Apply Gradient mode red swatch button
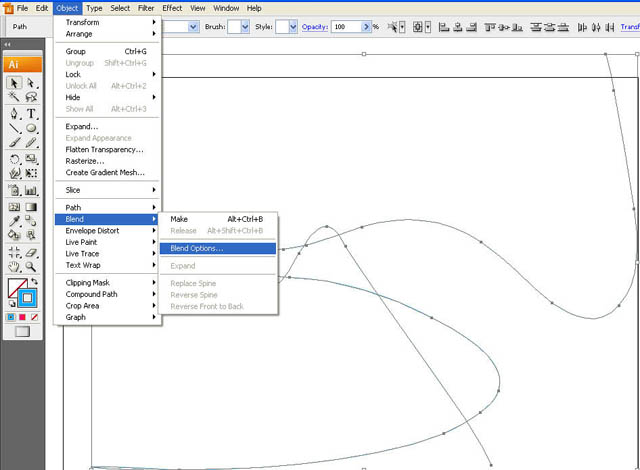The width and height of the screenshot is (640, 470). coord(22,317)
